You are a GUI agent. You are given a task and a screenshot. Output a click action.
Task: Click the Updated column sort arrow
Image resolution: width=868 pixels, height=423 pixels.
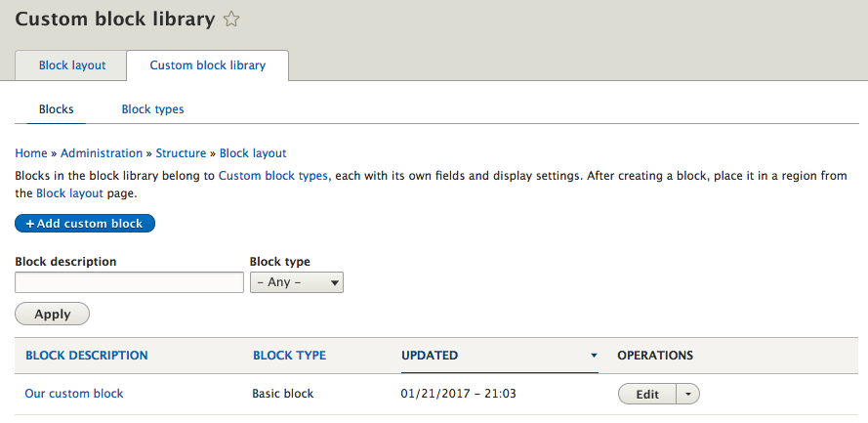tap(594, 356)
